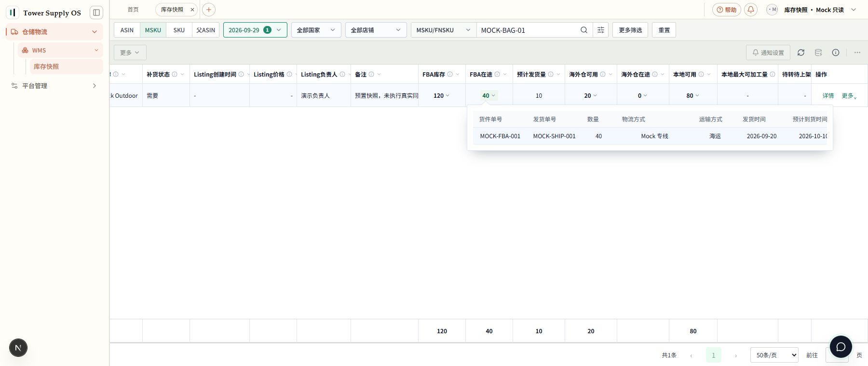
Task: Close the 库存快照 tab
Action: (x=192, y=10)
